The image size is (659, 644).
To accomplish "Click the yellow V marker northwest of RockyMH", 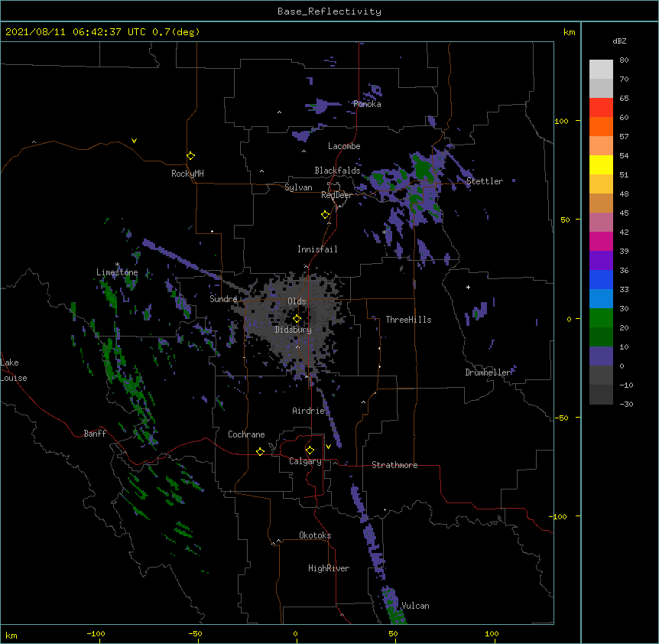I will click(134, 141).
